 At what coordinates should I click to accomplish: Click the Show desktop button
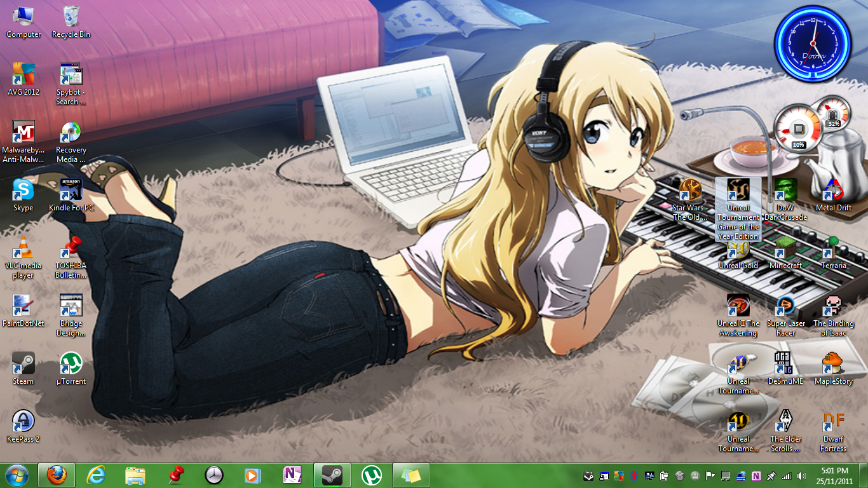(x=864, y=476)
